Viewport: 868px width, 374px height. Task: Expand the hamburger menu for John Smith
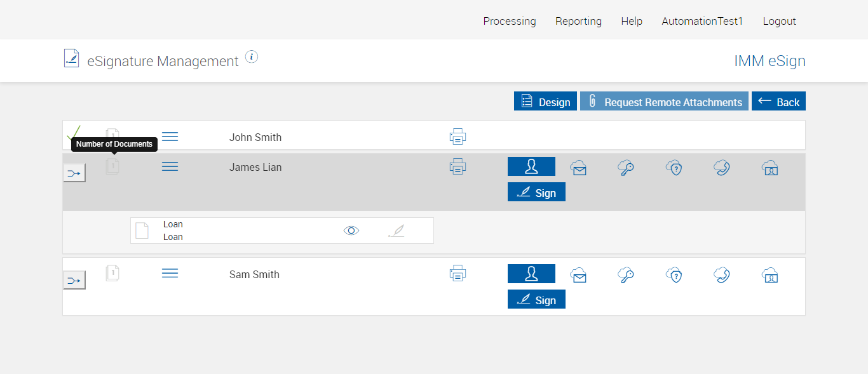pos(170,137)
